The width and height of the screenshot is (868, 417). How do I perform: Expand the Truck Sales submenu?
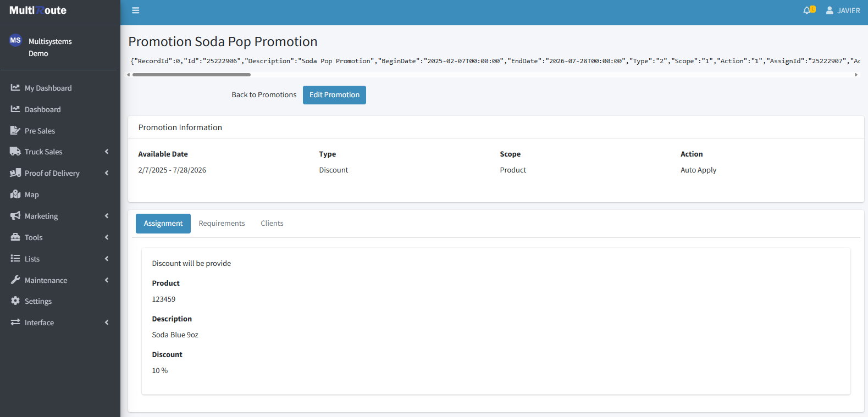pos(107,152)
